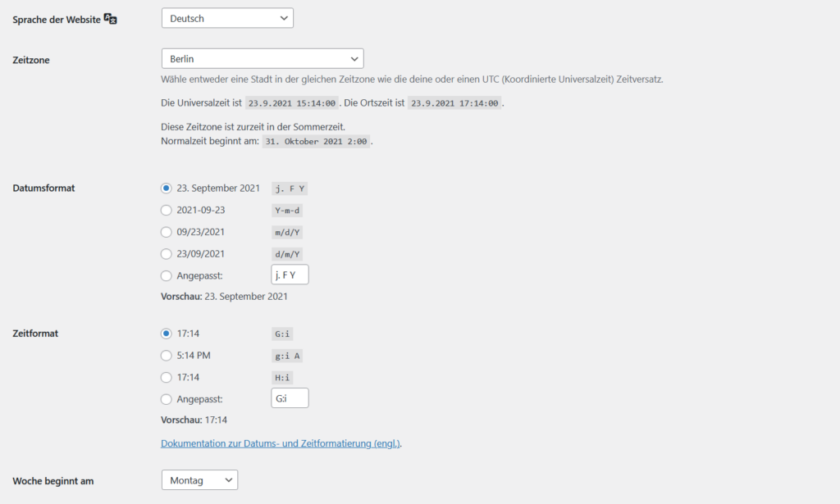Click the timezone hint starting Wähle entweder eine Stadt
This screenshot has width=840, height=504.
click(x=412, y=79)
